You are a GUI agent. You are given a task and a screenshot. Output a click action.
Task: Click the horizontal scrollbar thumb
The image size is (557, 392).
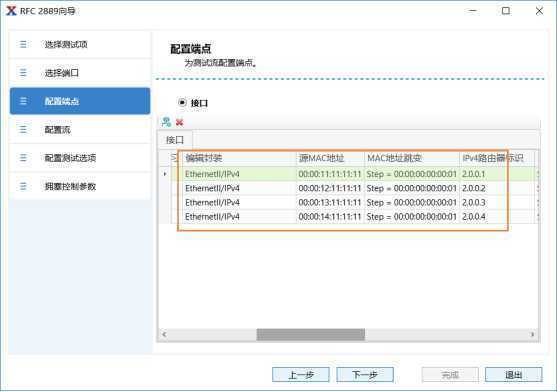tap(311, 334)
